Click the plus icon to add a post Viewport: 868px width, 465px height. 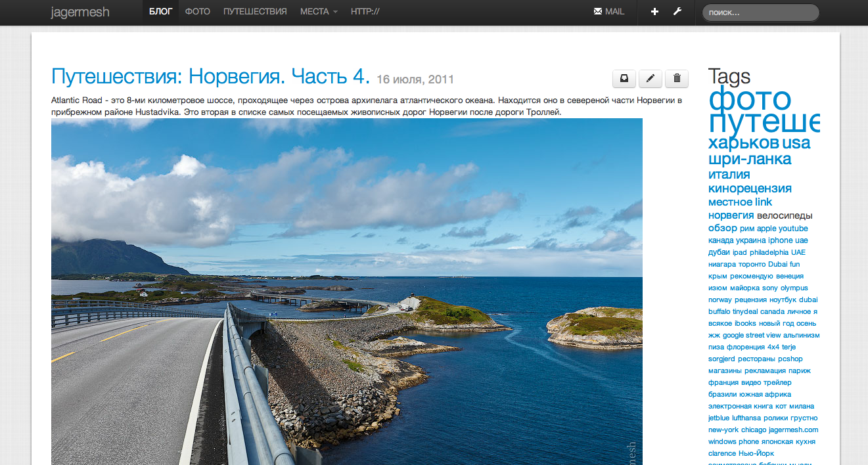click(x=654, y=12)
